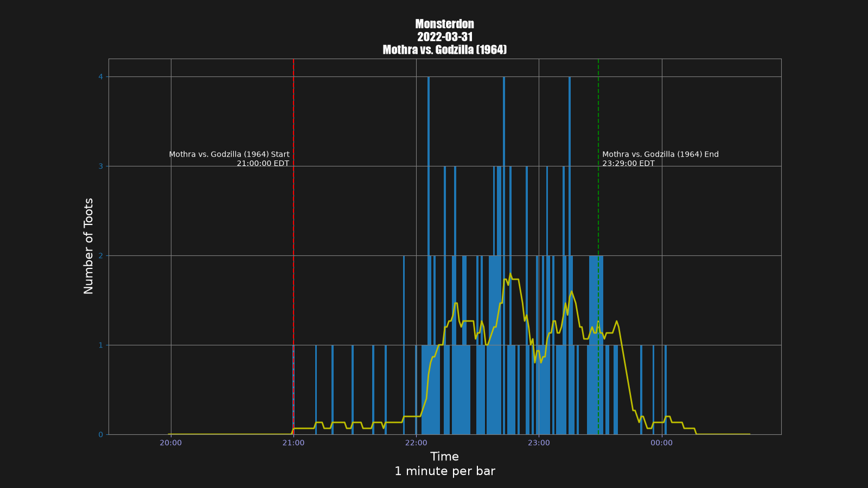This screenshot has height=488, width=868.
Task: Select the '23:29:00 EDT' end time label
Action: click(x=628, y=164)
